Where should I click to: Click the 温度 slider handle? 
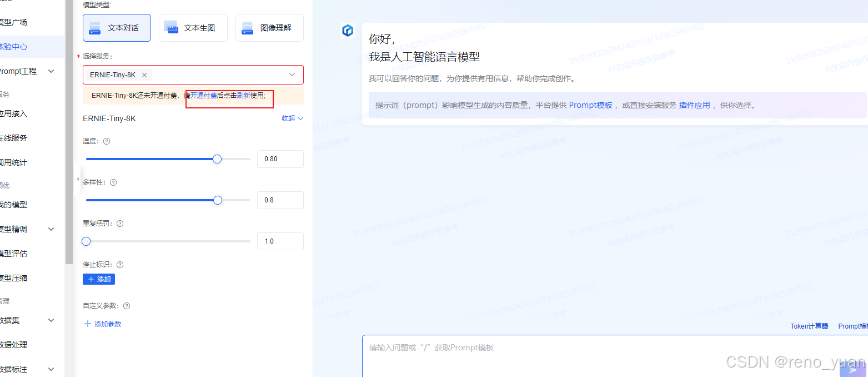[x=217, y=159]
